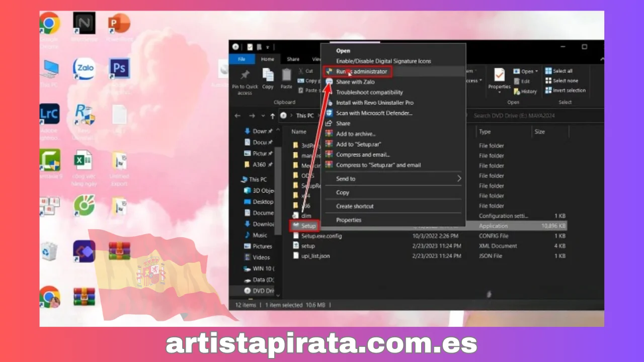
Task: Launch Zalo from its desktop icon
Action: point(84,68)
